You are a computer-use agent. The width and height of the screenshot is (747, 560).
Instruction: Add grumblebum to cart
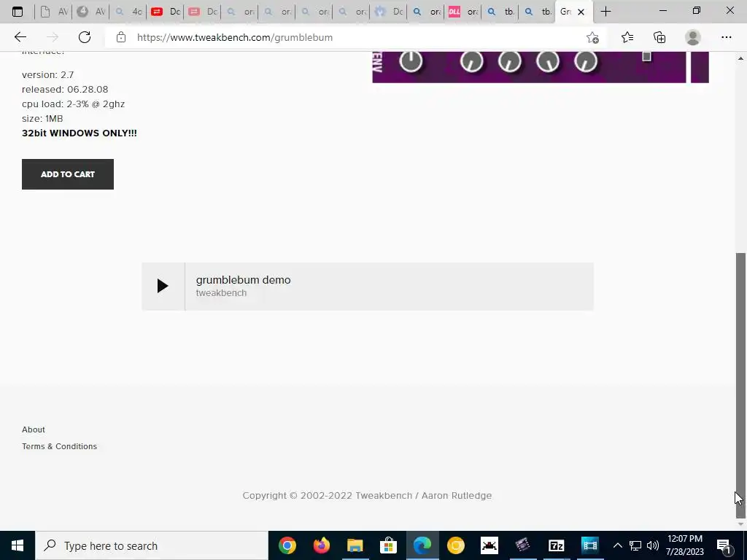click(x=68, y=174)
